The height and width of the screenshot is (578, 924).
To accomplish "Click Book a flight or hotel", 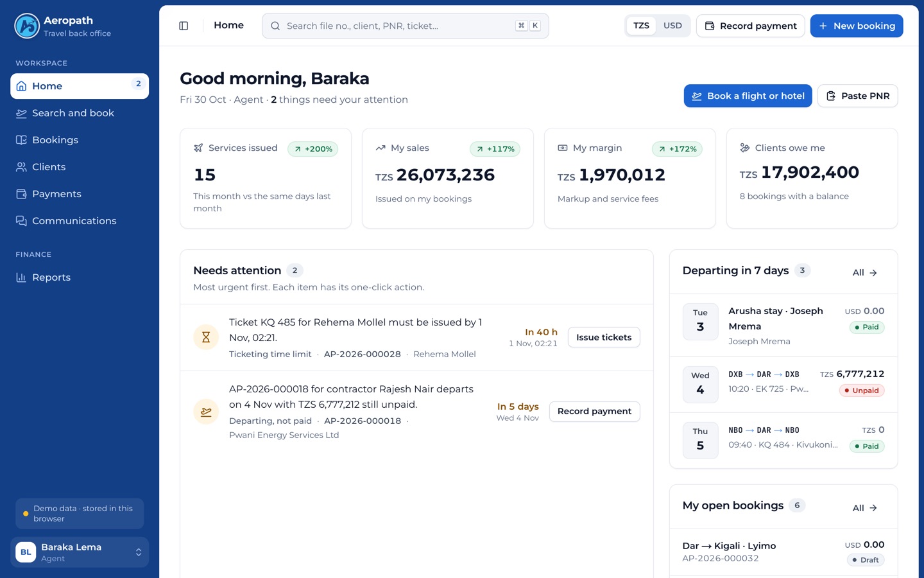I will [748, 96].
